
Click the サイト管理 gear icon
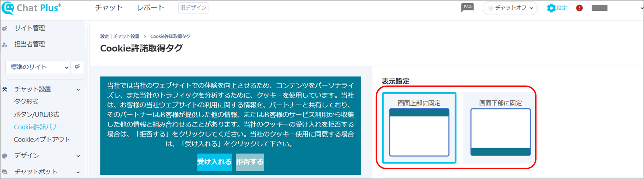click(x=5, y=29)
